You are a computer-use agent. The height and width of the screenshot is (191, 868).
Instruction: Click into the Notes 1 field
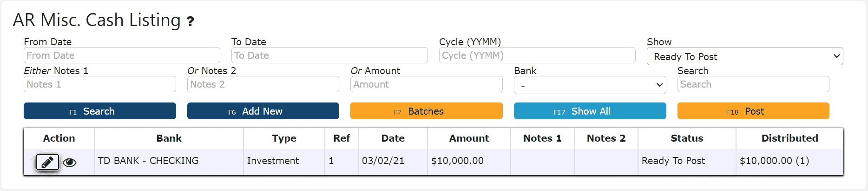[x=100, y=84]
